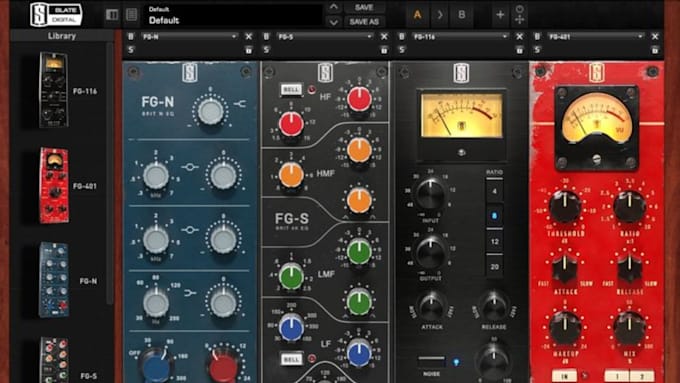Copy A to B with arrow button

[x=440, y=15]
